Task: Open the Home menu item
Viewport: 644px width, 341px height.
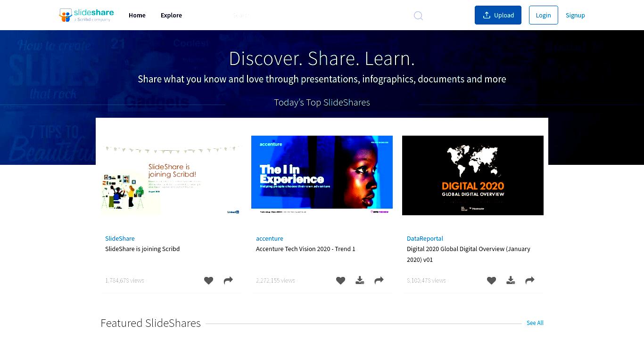Action: [137, 15]
